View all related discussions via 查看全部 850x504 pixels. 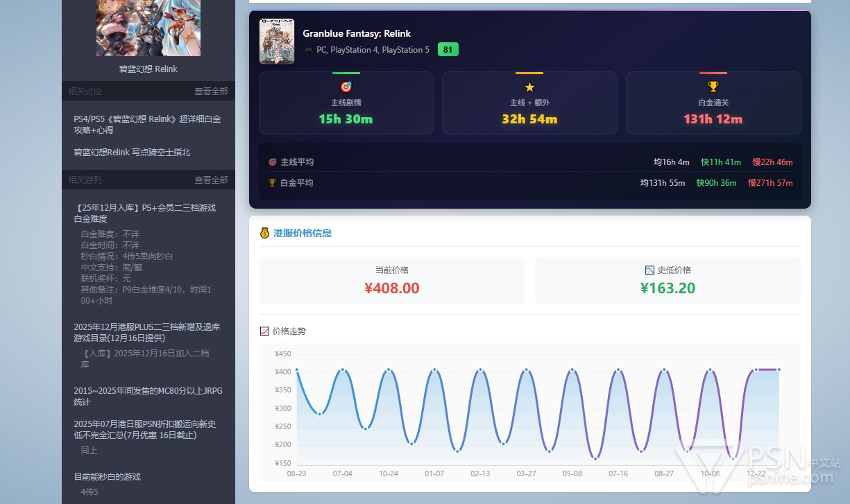(x=211, y=92)
